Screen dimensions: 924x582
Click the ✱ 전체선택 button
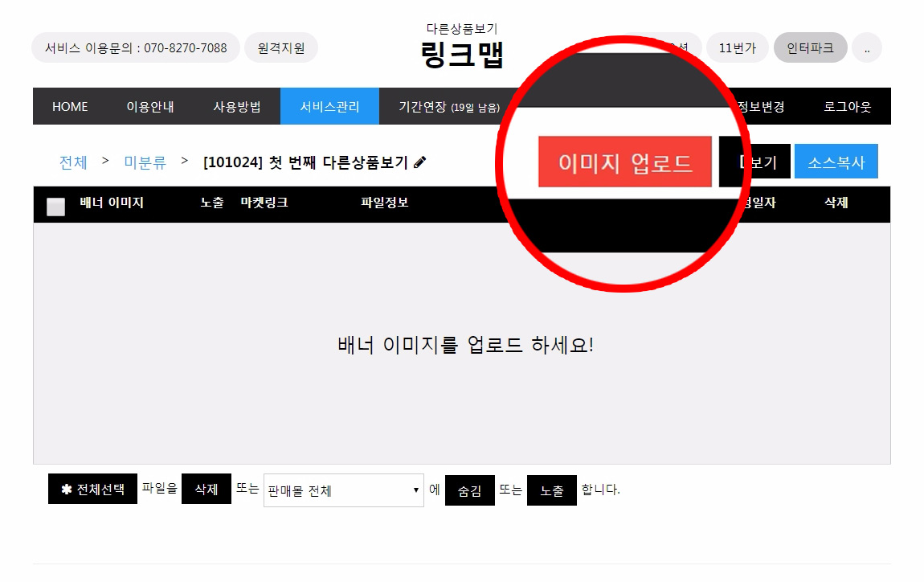click(92, 489)
